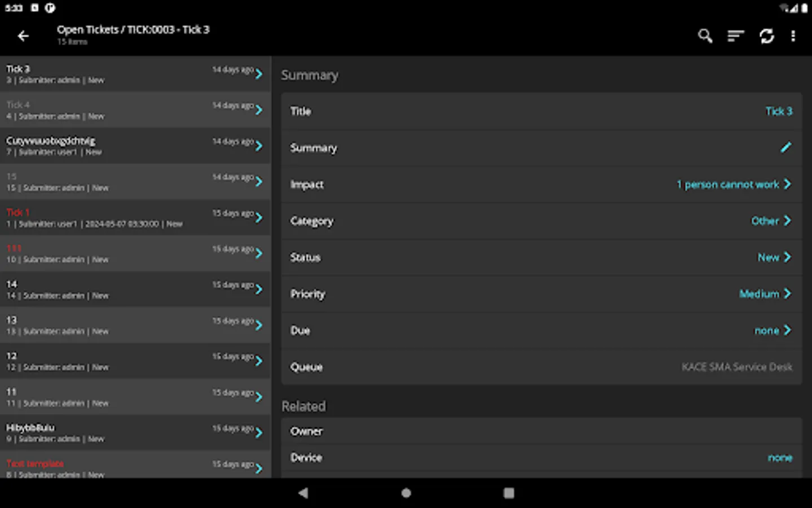Viewport: 812px width, 508px height.
Task: Change Impact from '1 person cannot work'
Action: coord(733,184)
